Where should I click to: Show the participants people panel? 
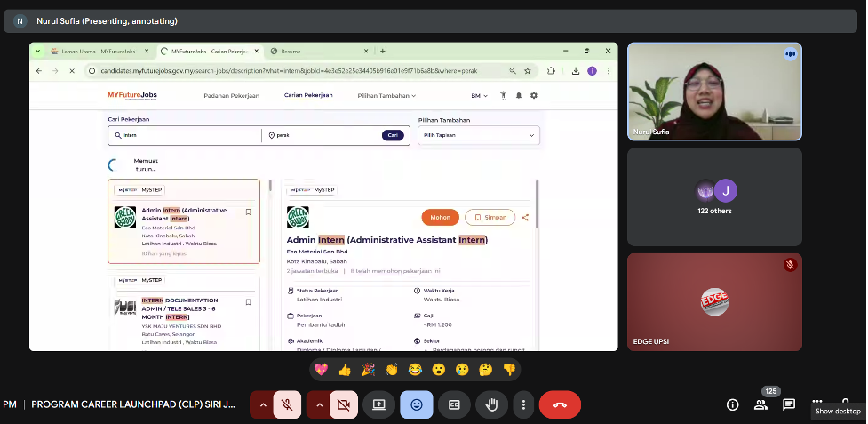760,404
